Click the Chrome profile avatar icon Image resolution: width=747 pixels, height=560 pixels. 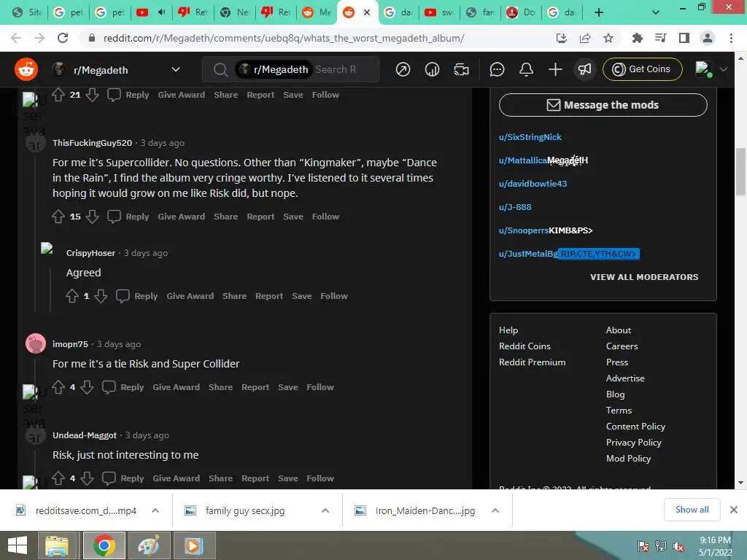pyautogui.click(x=708, y=38)
